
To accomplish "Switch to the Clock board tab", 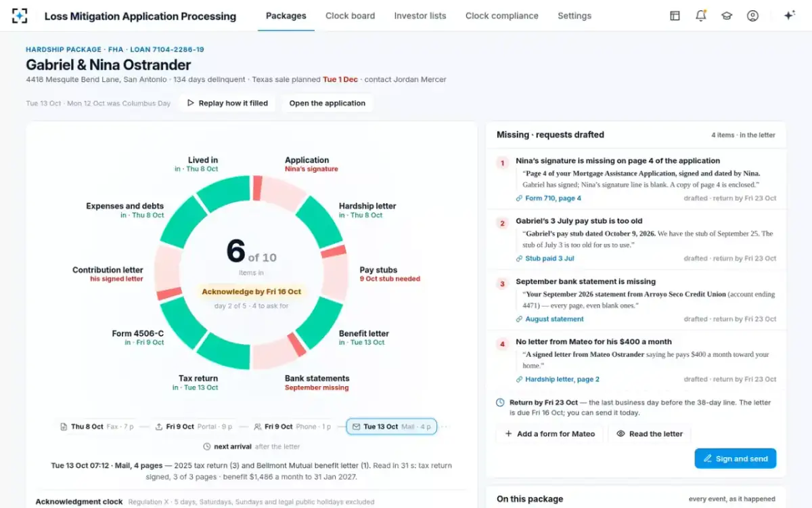I will pyautogui.click(x=350, y=16).
